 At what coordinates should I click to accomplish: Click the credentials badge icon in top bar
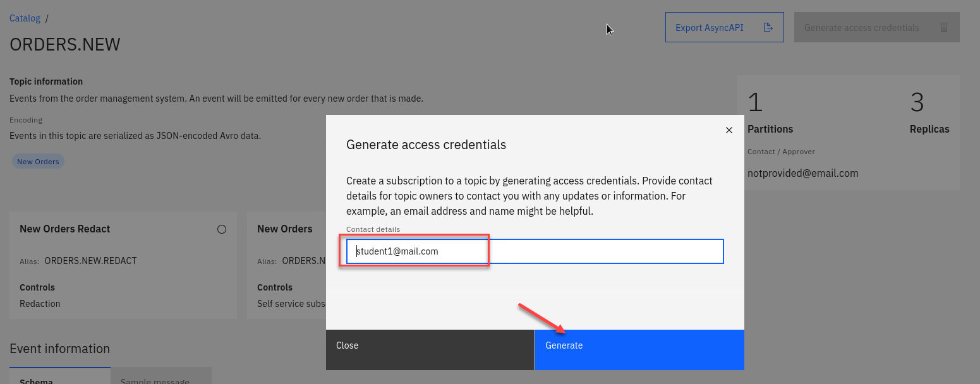(x=944, y=28)
